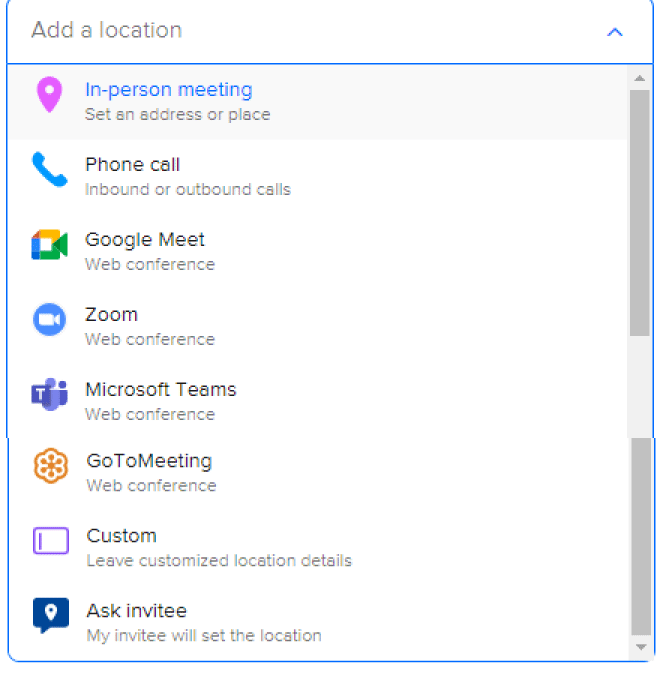663x675 pixels.
Task: Choose Microsoft Teams option
Action: [160, 400]
